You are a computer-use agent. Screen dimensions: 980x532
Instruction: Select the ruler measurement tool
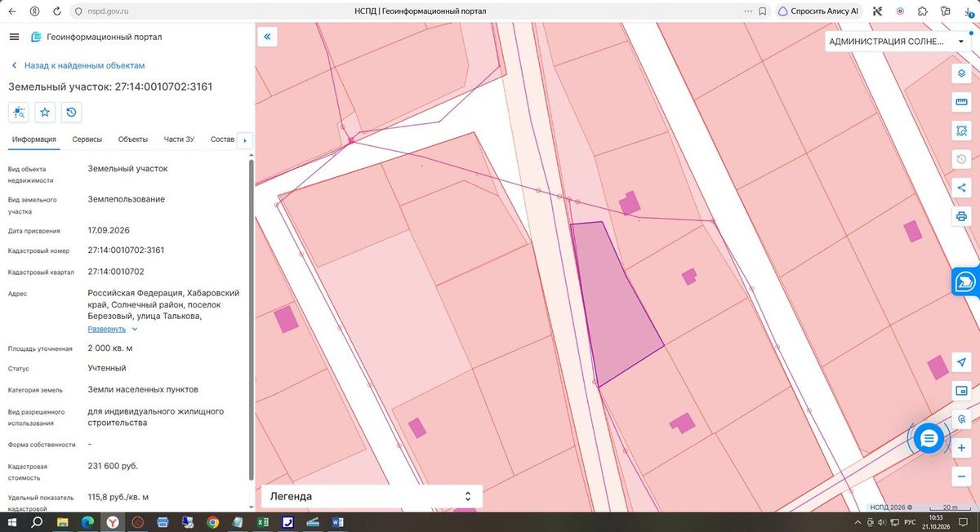pyautogui.click(x=961, y=102)
